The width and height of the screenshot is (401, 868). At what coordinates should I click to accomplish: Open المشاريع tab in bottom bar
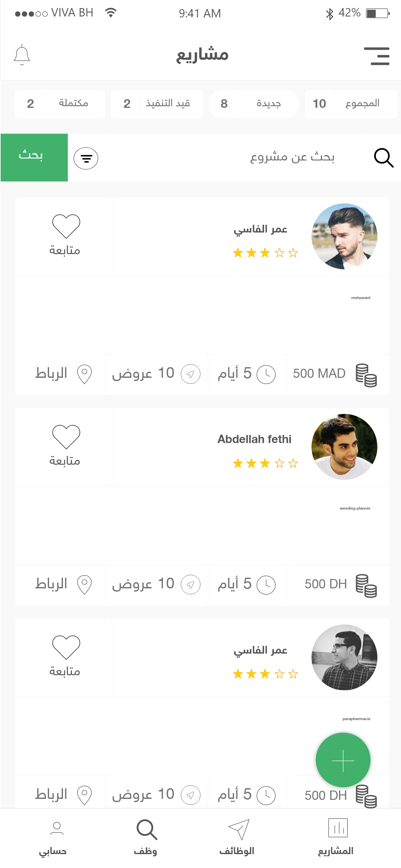point(336,837)
